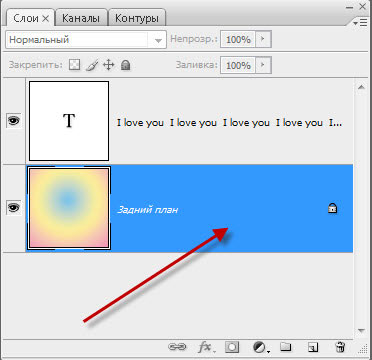This screenshot has width=372, height=360.
Task: Create a new layer
Action: tap(312, 347)
